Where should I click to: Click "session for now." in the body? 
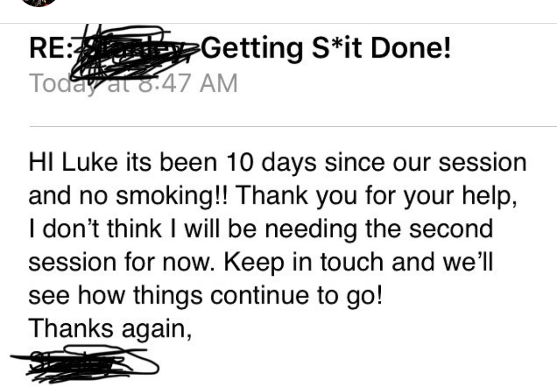click(x=122, y=262)
